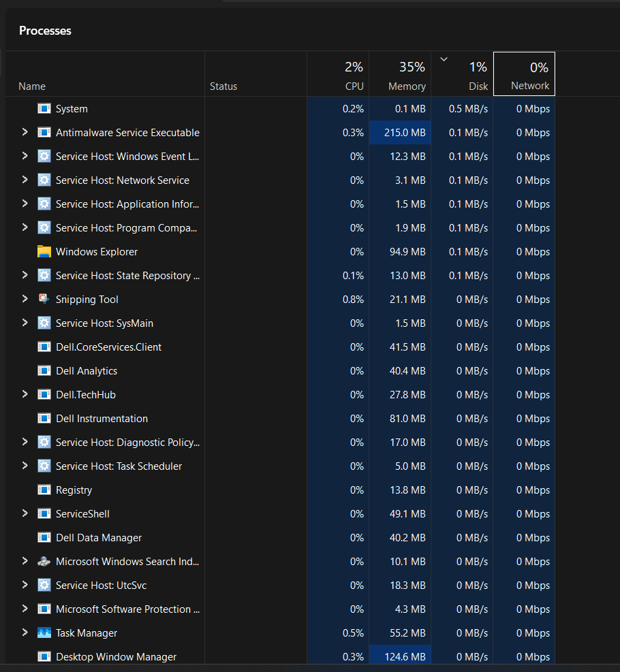Sort processes by Status column
Screen dimensions: 620x672
pos(255,74)
